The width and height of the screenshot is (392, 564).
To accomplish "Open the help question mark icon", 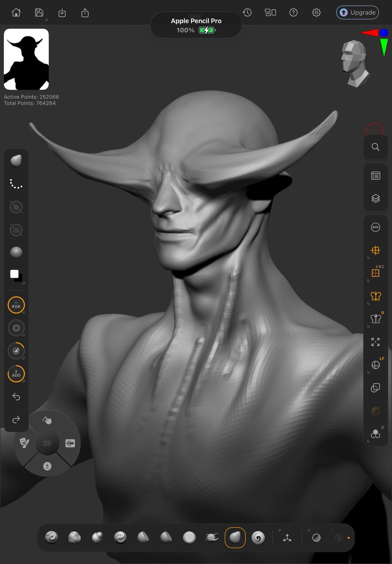I will pyautogui.click(x=293, y=13).
